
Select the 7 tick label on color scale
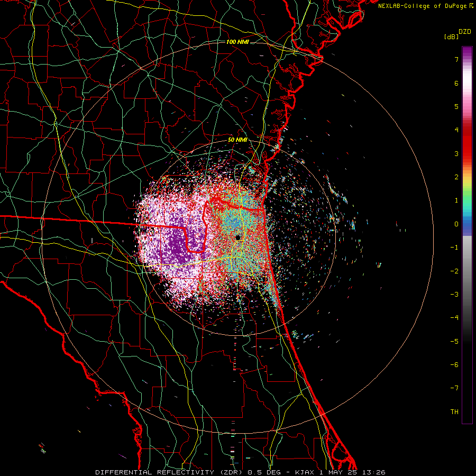click(456, 59)
